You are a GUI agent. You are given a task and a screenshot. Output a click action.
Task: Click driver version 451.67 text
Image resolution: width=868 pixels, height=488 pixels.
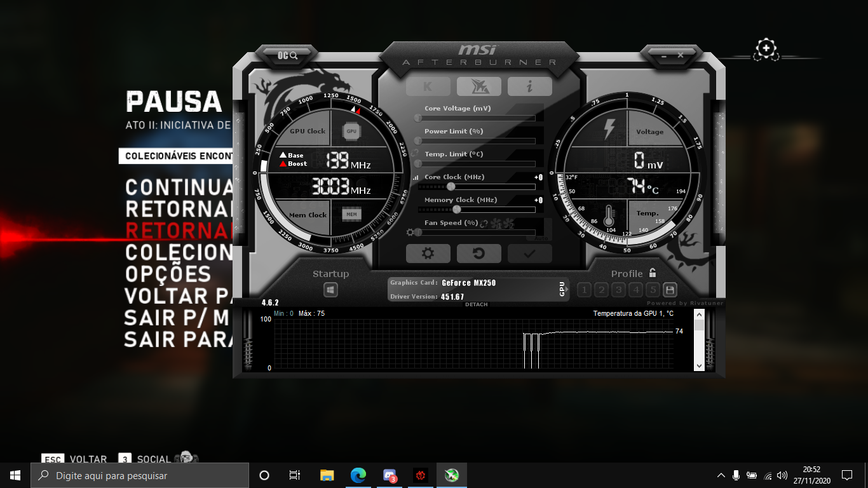pos(452,297)
